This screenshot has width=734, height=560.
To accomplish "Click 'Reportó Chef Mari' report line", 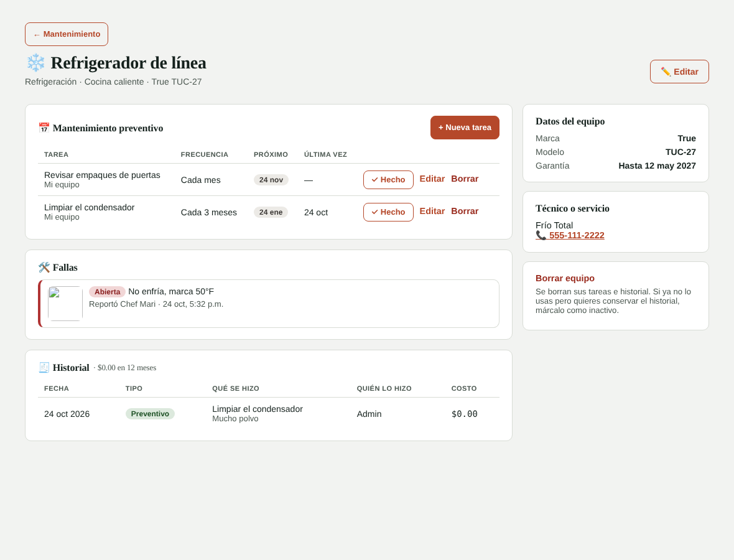I will 156,304.
